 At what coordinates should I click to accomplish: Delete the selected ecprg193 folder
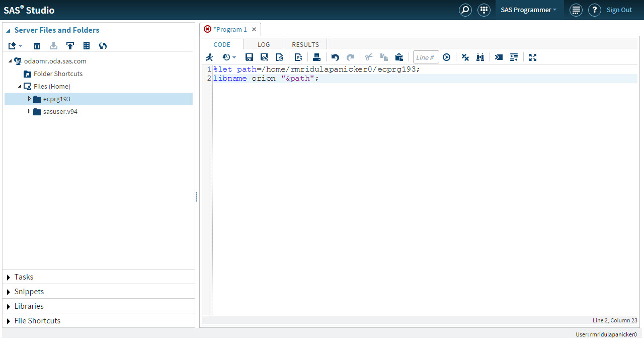[x=37, y=46]
